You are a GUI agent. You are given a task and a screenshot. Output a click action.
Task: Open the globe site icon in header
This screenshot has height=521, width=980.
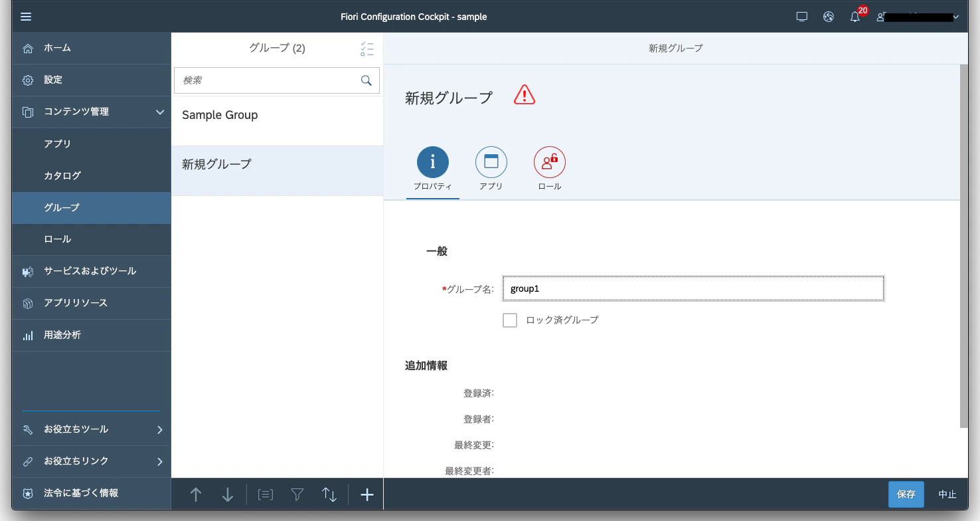pyautogui.click(x=829, y=17)
